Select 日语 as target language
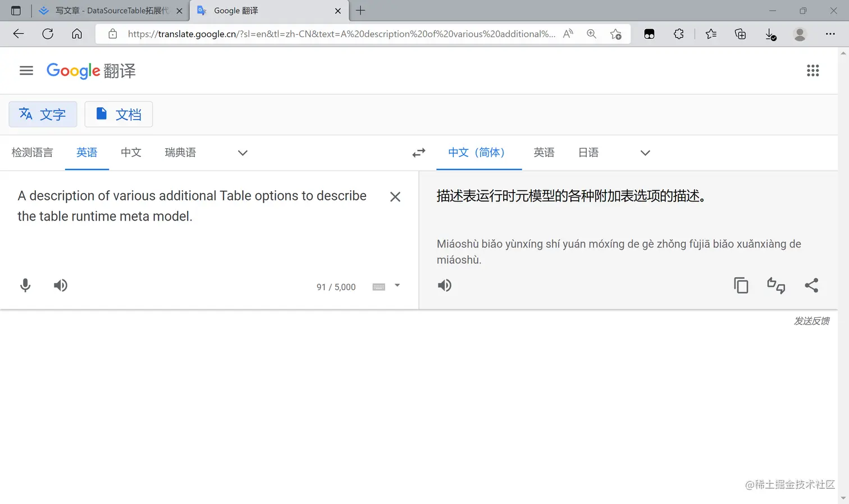Screen dimensions: 849x504 tap(588, 153)
